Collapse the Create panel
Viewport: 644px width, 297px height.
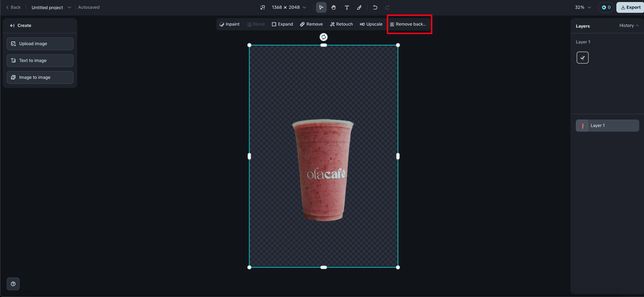click(x=12, y=26)
